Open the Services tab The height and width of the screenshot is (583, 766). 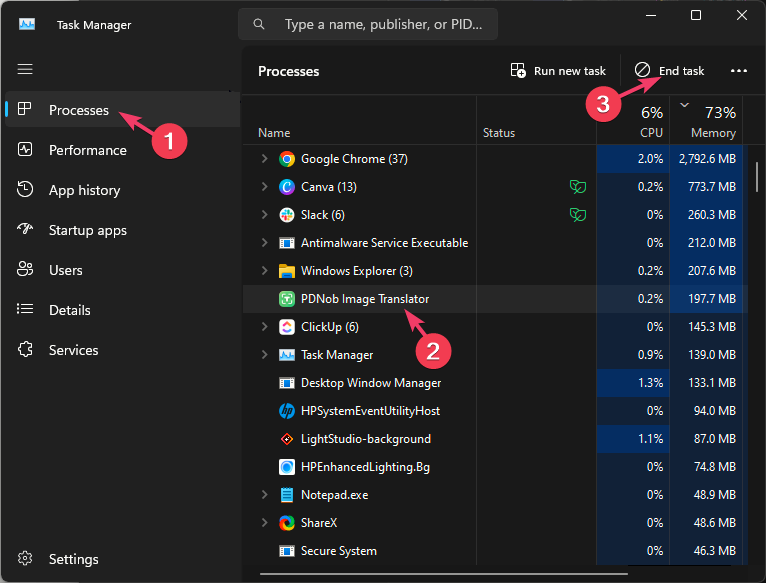tap(122, 350)
